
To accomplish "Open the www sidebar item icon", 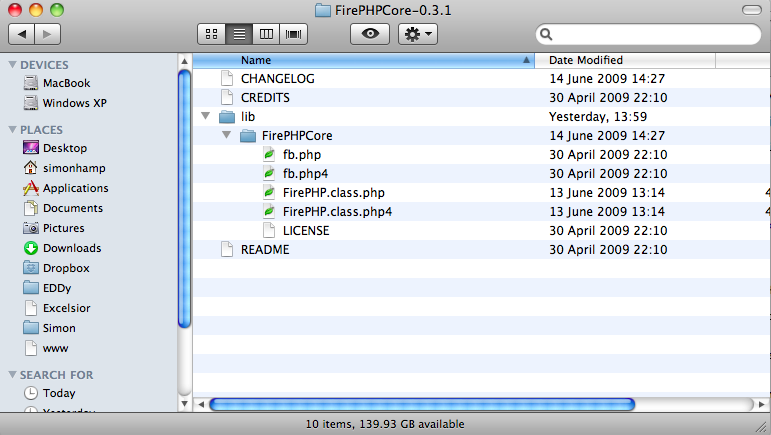I will (30, 348).
